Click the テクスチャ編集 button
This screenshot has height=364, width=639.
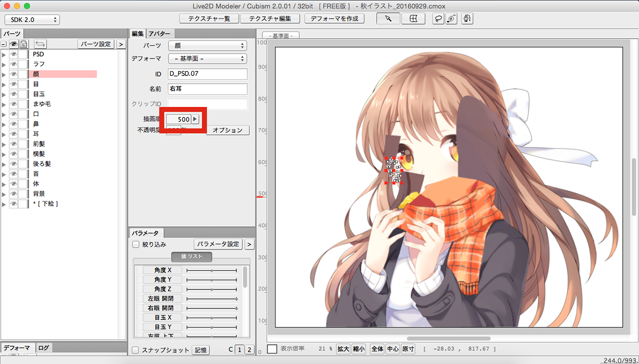point(270,19)
